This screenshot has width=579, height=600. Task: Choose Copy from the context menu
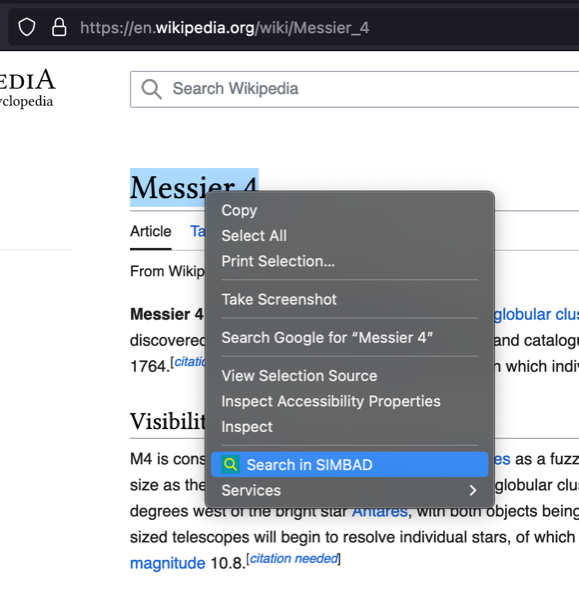point(349,210)
